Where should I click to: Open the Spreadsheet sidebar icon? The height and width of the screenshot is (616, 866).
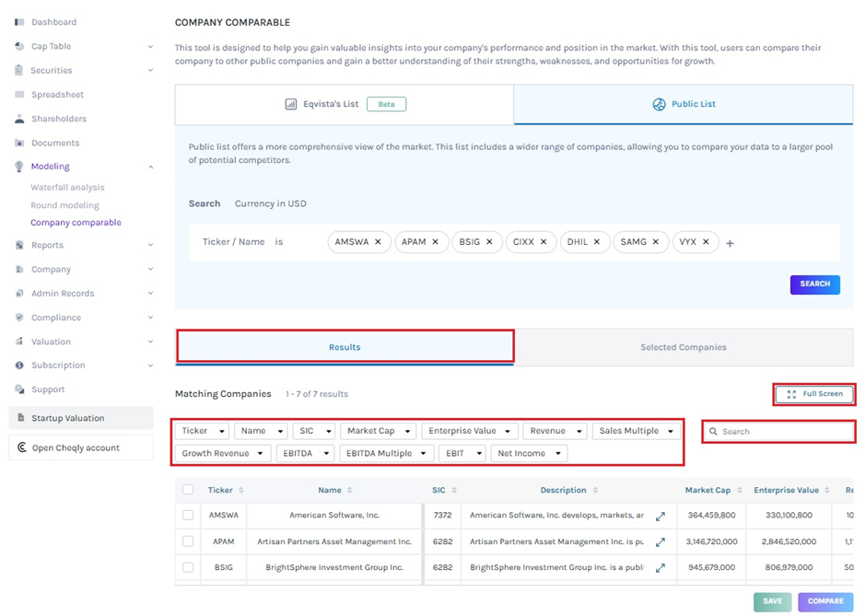click(x=19, y=95)
